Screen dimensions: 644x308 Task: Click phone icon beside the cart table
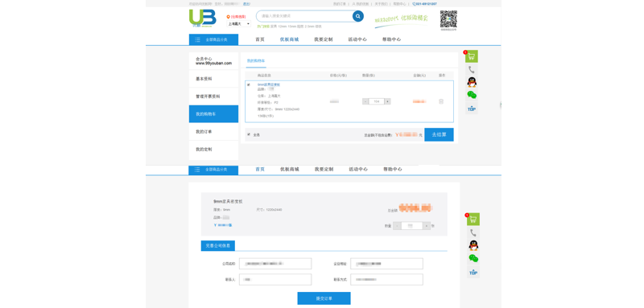click(472, 70)
